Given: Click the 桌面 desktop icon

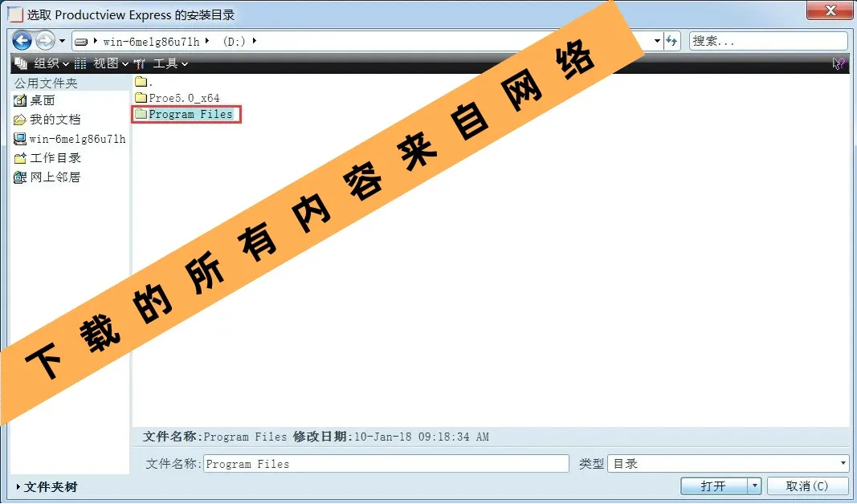Looking at the screenshot, I should click(19, 100).
